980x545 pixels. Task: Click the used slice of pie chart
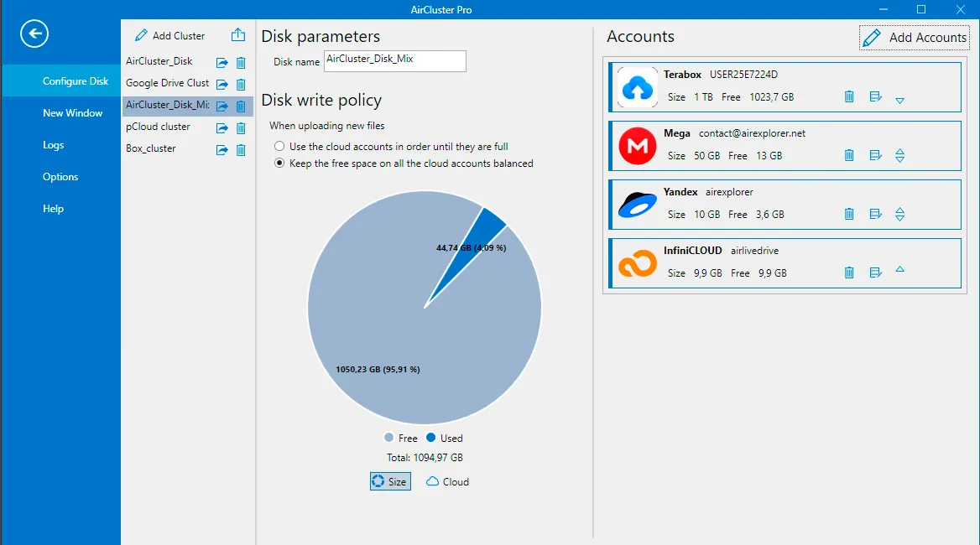coord(480,238)
